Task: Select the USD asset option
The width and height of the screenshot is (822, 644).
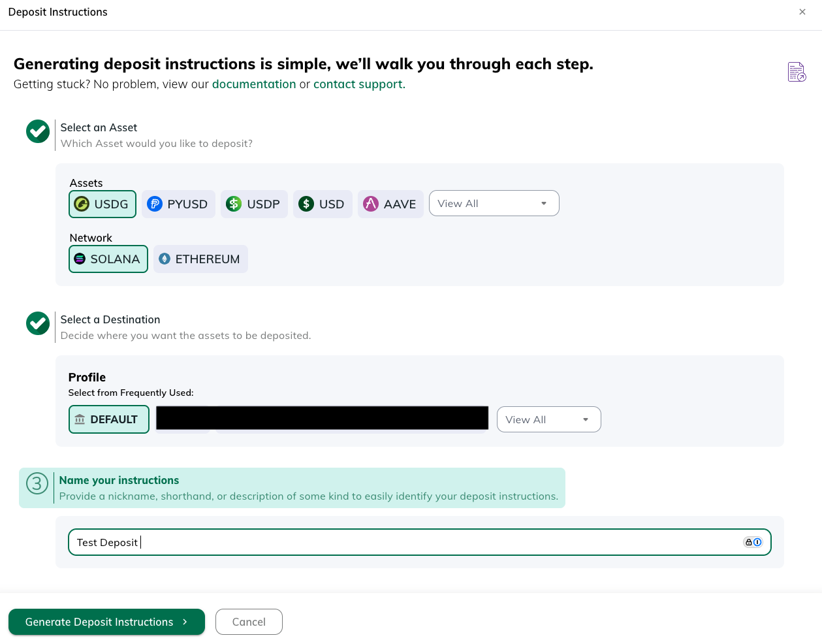Action: [323, 204]
